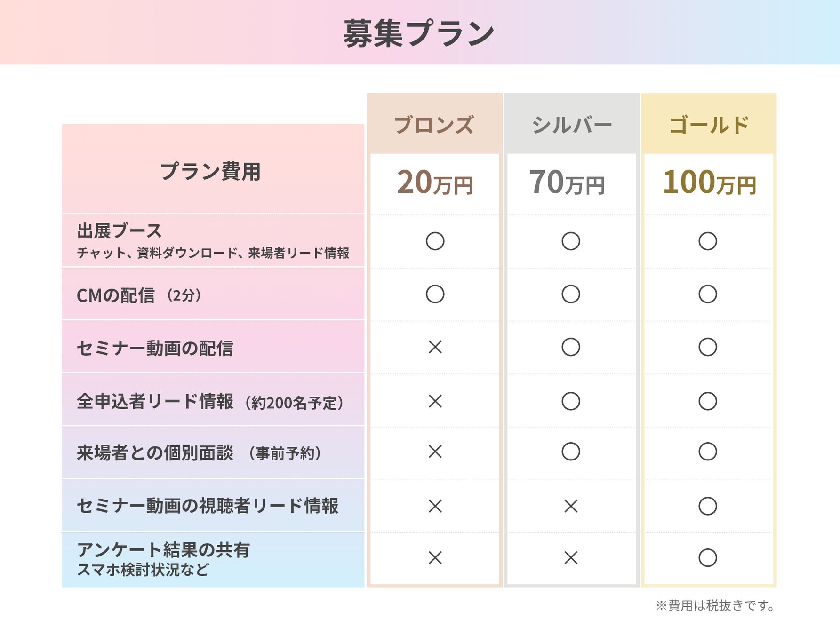Click the 20万円 Bronze price
Screen dimensions: 840x635
point(435,183)
